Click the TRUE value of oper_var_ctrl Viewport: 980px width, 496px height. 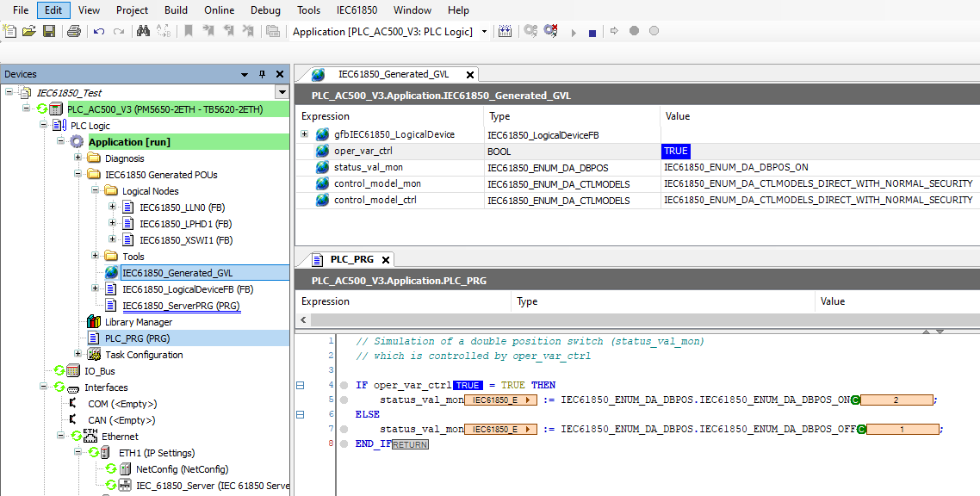[676, 152]
